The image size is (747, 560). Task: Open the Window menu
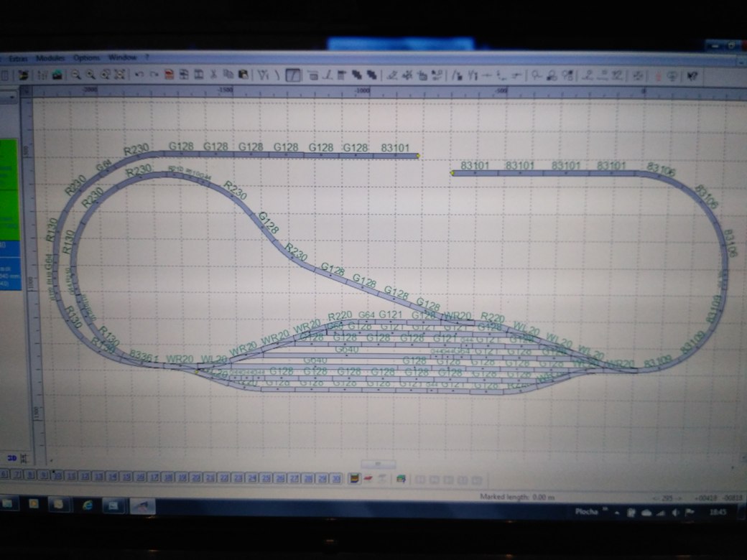[122, 57]
